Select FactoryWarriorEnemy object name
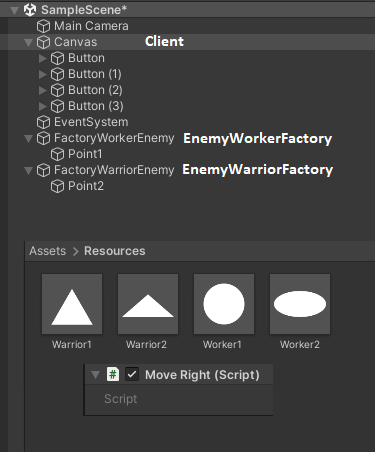Image resolution: width=375 pixels, height=452 pixels. tap(114, 170)
